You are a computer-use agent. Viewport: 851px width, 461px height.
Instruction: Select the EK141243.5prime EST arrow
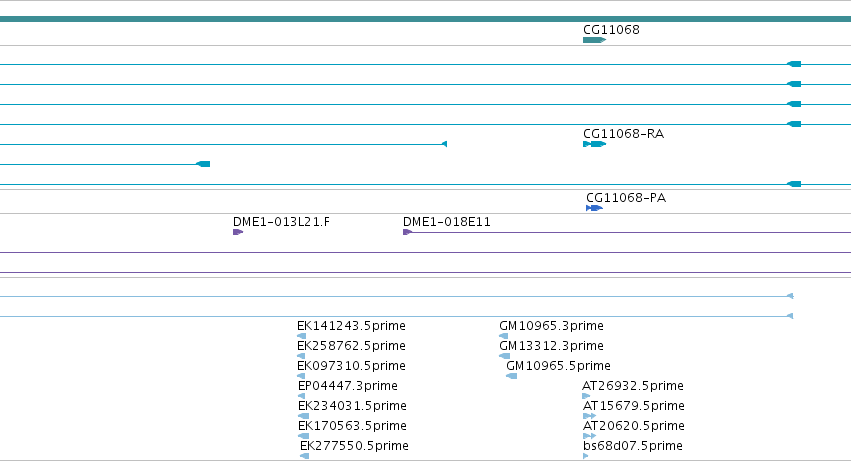coord(302,336)
